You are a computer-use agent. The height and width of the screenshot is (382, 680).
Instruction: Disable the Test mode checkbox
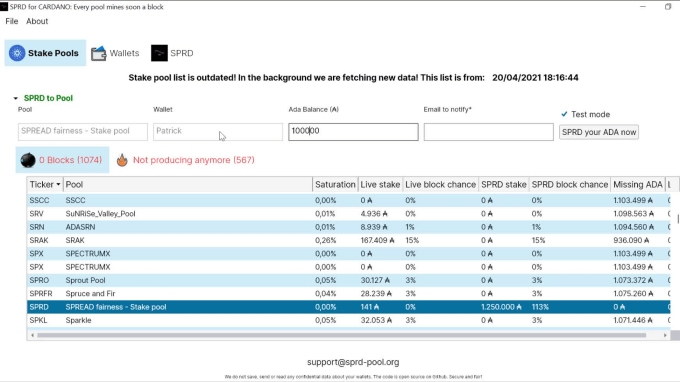564,114
